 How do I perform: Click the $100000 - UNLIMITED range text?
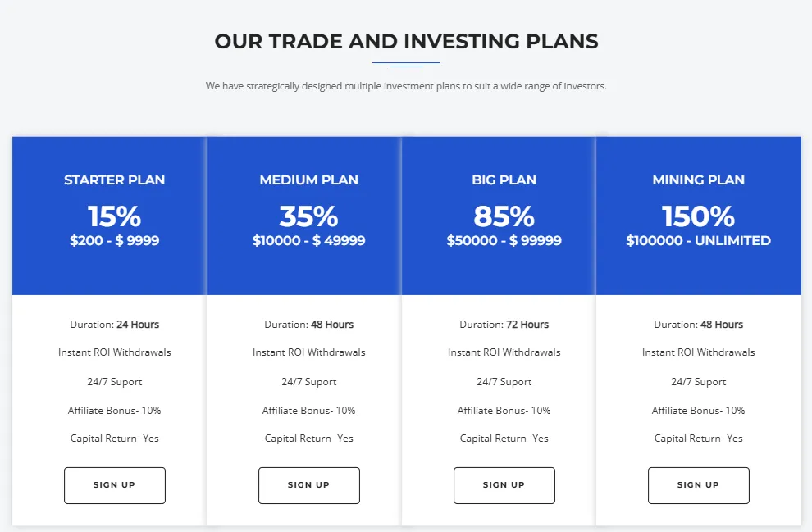(699, 241)
